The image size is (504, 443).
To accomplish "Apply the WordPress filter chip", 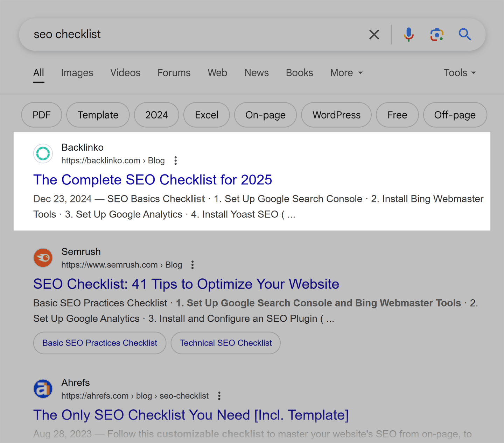I will [336, 115].
